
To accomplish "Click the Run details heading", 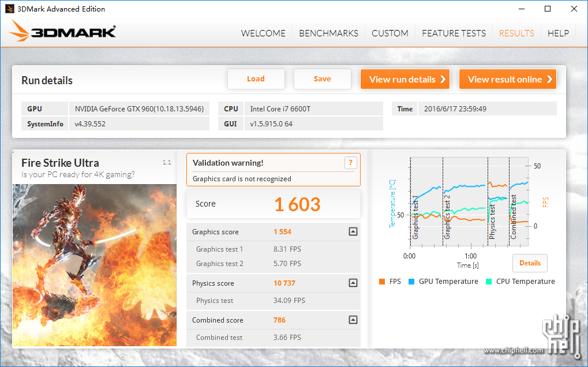I will click(47, 81).
